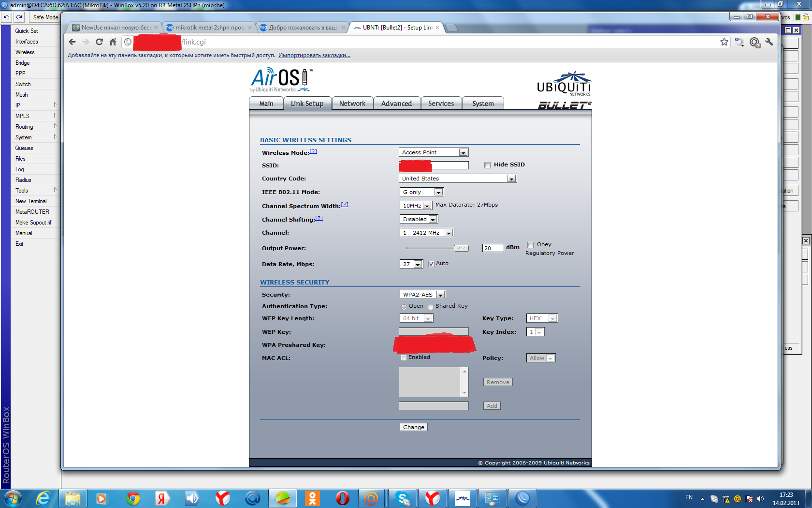Open Channel Spectrum Width dropdown

(416, 206)
